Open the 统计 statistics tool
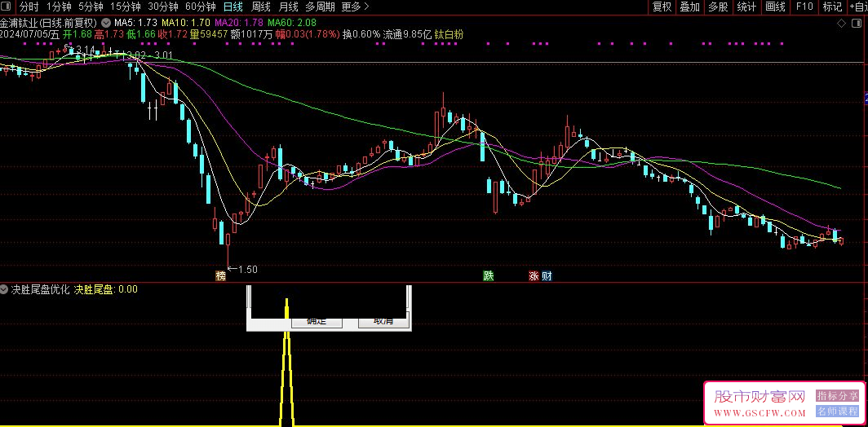The width and height of the screenshot is (868, 427). tap(746, 7)
